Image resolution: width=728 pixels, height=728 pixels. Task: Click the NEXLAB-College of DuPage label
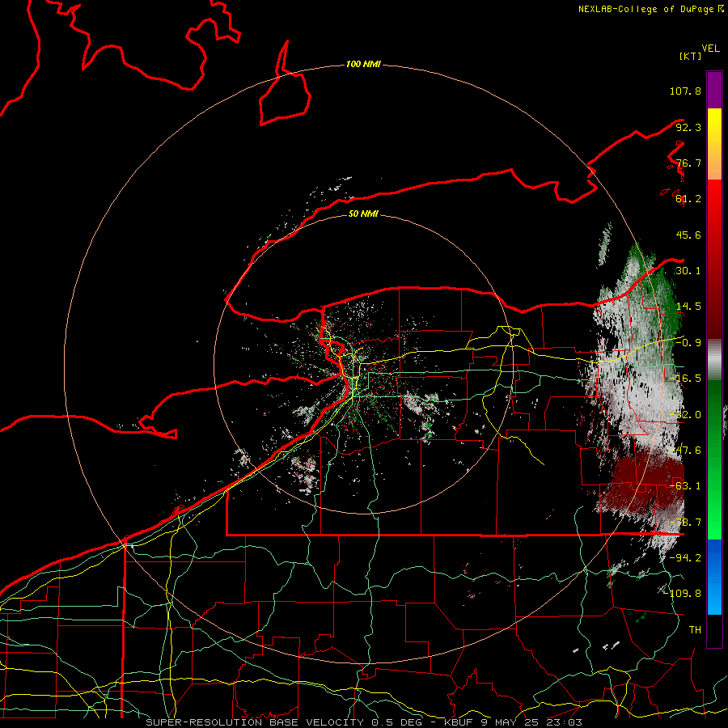650,9
